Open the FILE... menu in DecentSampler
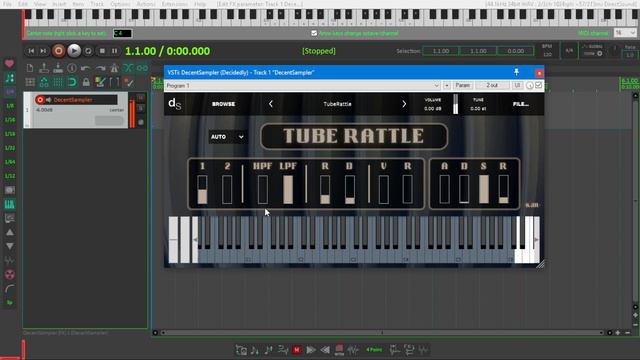This screenshot has height=360, width=640. [x=521, y=104]
